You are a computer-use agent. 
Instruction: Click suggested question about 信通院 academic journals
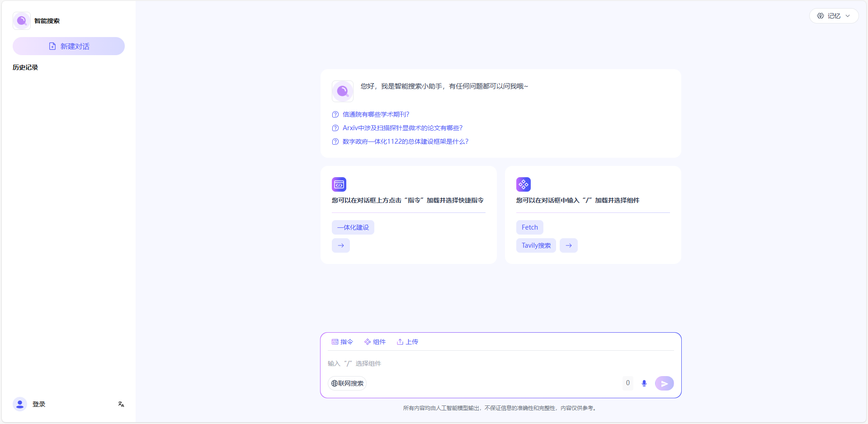pos(376,114)
